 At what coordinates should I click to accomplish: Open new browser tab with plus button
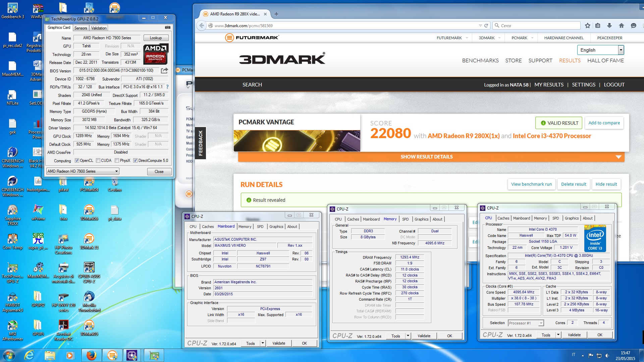pyautogui.click(x=276, y=14)
